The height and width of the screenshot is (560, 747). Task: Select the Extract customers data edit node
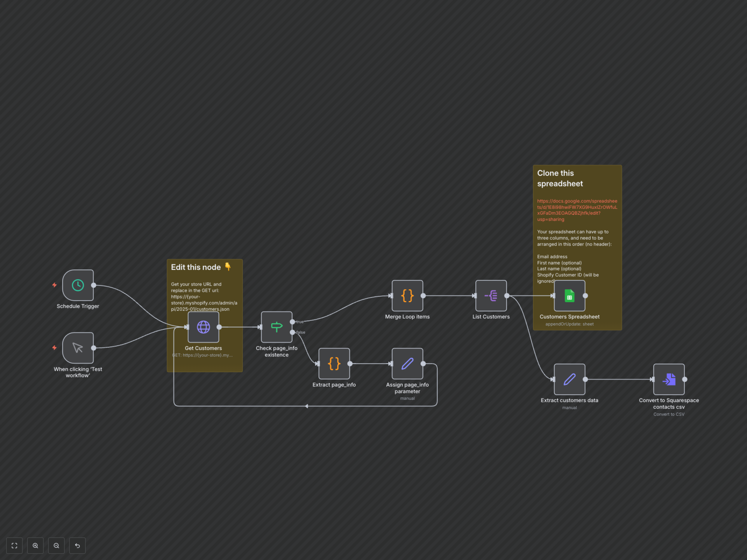click(569, 379)
